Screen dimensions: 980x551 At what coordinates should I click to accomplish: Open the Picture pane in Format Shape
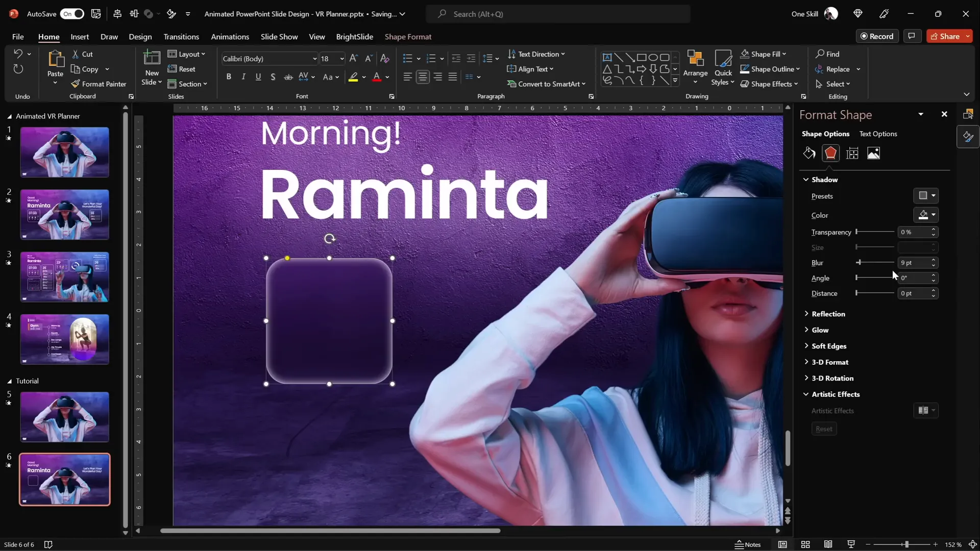tap(874, 153)
